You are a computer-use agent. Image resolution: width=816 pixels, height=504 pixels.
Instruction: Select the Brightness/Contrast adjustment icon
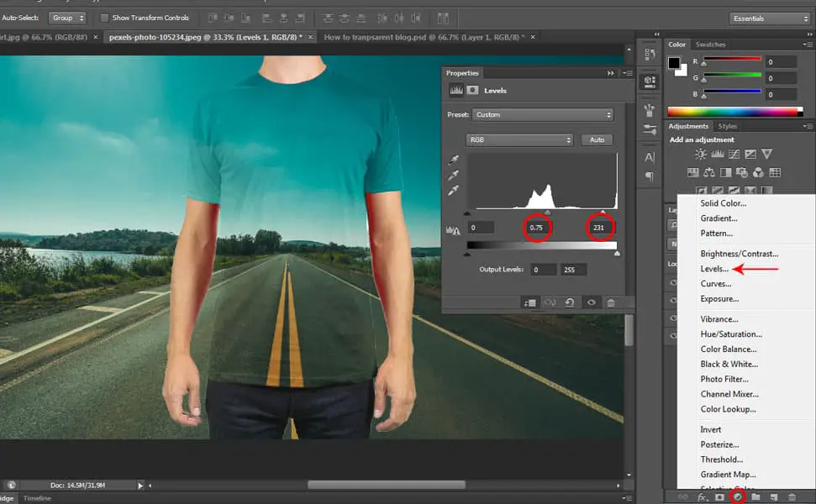pos(702,154)
